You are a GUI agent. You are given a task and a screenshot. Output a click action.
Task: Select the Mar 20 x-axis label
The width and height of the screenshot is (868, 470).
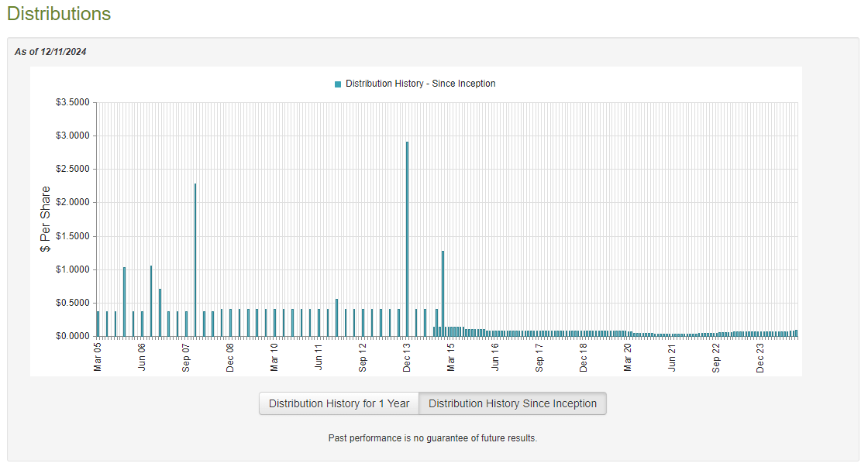[x=628, y=358]
